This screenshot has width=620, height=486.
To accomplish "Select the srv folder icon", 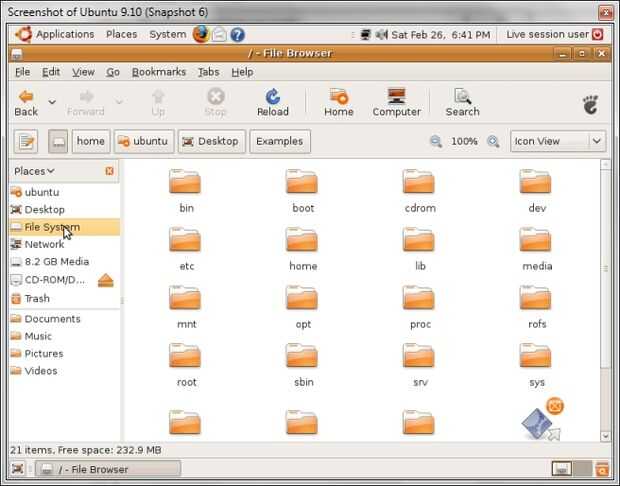I will click(x=419, y=356).
